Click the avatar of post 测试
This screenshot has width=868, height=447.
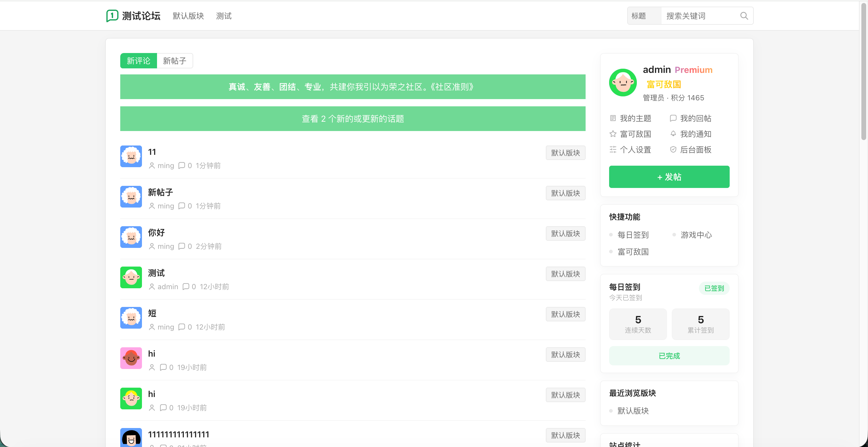click(x=131, y=277)
